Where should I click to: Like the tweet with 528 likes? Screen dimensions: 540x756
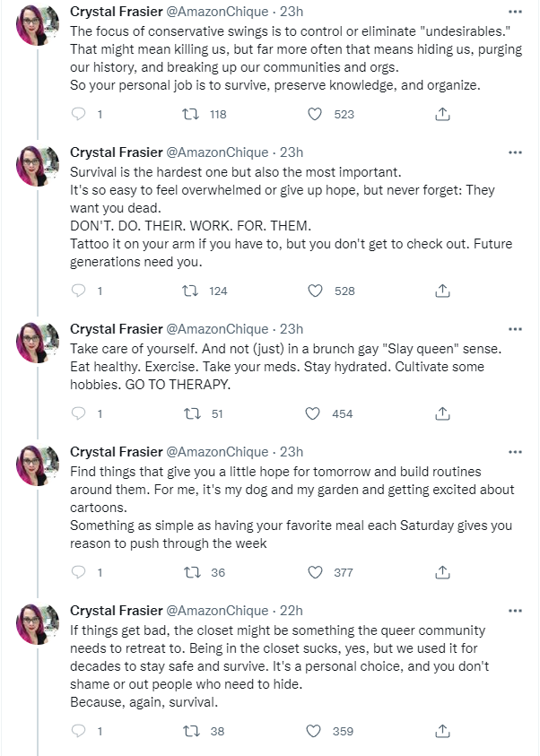point(315,291)
